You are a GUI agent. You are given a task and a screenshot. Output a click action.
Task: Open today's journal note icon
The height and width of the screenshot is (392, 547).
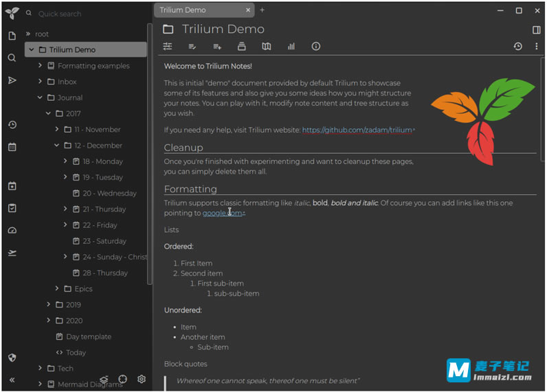click(x=12, y=186)
